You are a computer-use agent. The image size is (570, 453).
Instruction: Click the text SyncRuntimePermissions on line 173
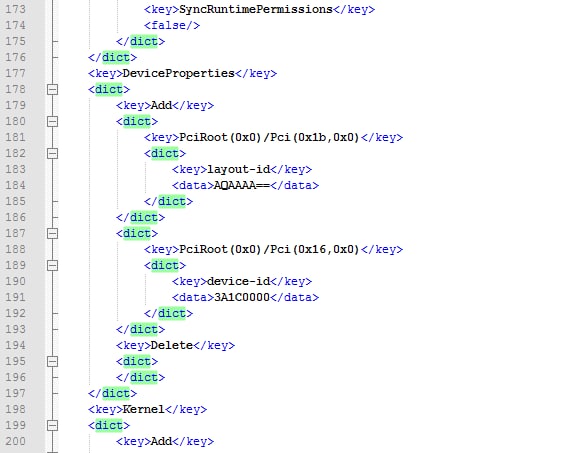[256, 9]
